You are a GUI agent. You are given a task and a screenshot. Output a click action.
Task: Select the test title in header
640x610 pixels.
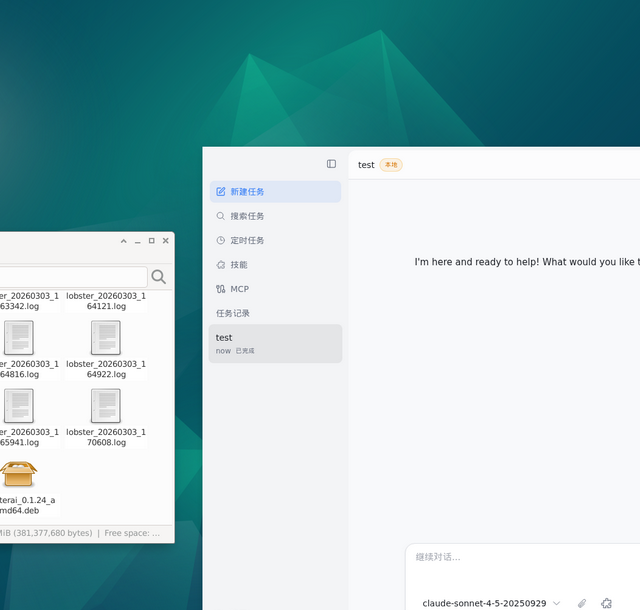click(366, 165)
